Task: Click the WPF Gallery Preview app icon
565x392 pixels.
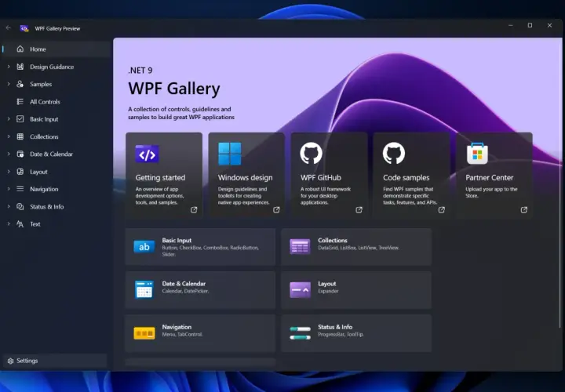Action: coord(24,28)
